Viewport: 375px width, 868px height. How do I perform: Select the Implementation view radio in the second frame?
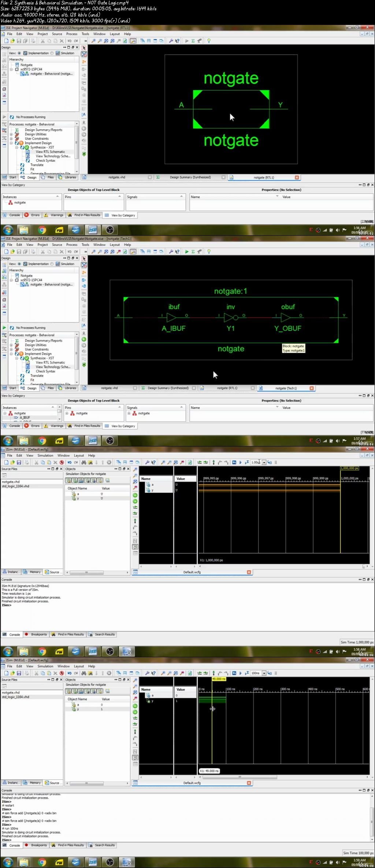[x=19, y=264]
